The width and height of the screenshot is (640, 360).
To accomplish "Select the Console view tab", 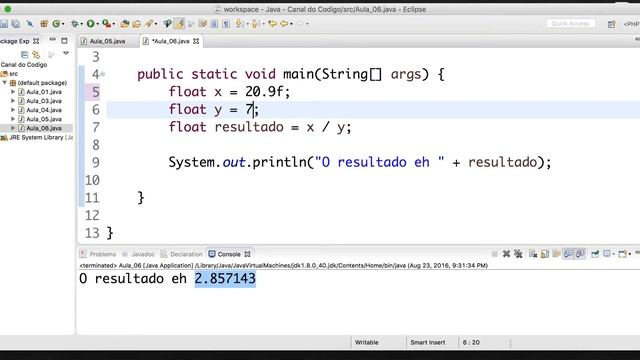I will click(x=229, y=254).
